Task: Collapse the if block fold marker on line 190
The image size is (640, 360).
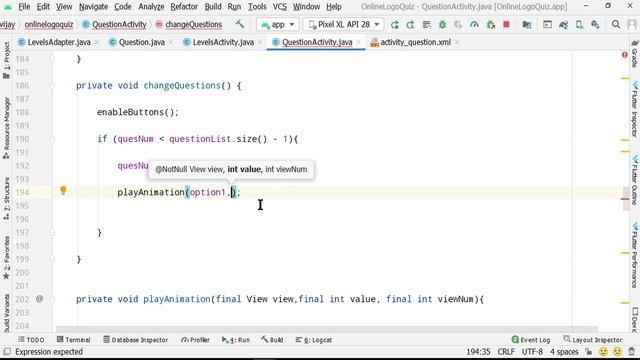Action: click(52, 139)
